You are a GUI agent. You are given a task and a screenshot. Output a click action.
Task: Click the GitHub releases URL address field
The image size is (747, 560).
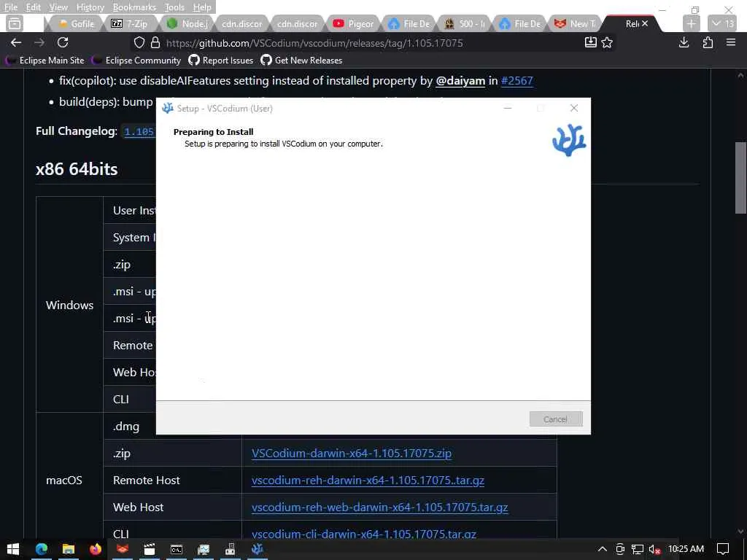[314, 43]
